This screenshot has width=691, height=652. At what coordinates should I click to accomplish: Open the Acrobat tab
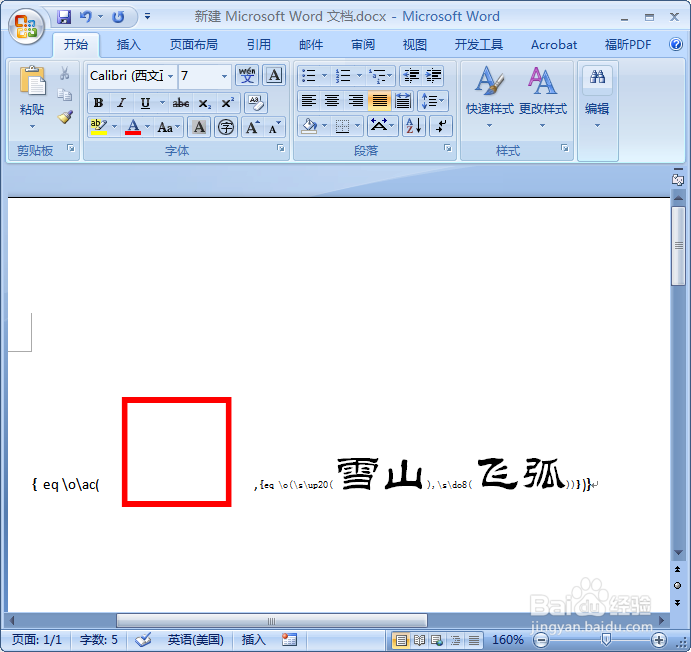point(554,44)
